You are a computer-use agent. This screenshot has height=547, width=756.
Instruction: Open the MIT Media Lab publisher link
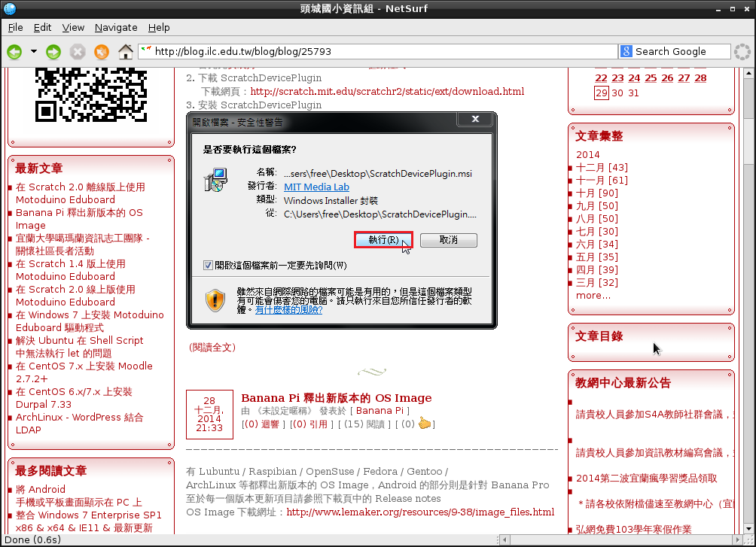tap(316, 187)
